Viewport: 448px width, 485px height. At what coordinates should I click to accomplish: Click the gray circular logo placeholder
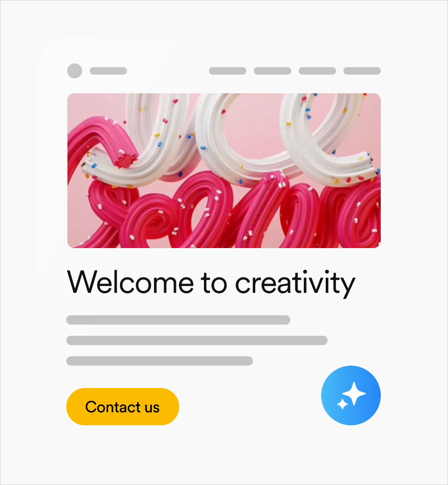coord(75,71)
